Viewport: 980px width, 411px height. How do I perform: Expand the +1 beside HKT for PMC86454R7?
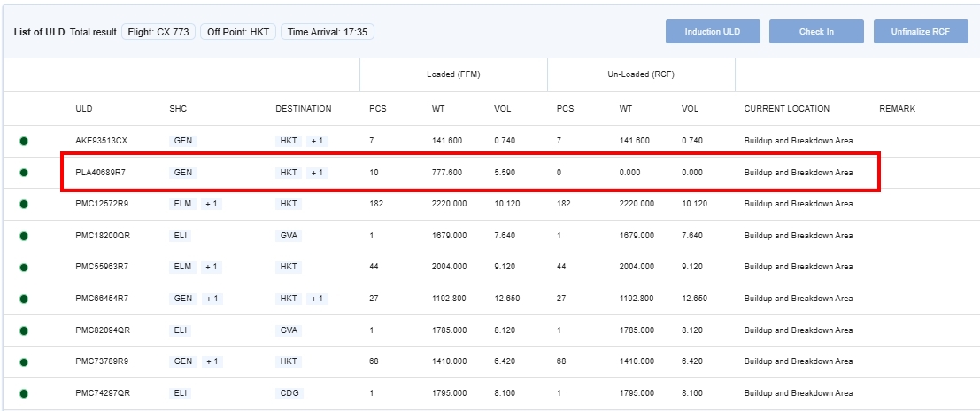point(316,299)
